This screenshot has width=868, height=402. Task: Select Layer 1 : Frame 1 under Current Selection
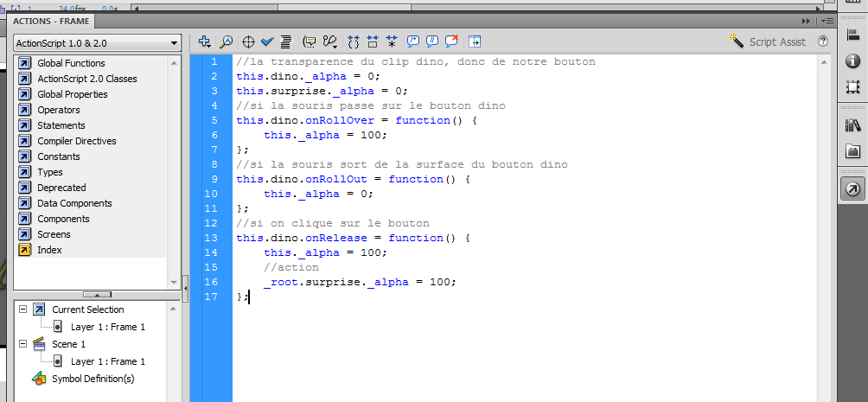click(108, 327)
